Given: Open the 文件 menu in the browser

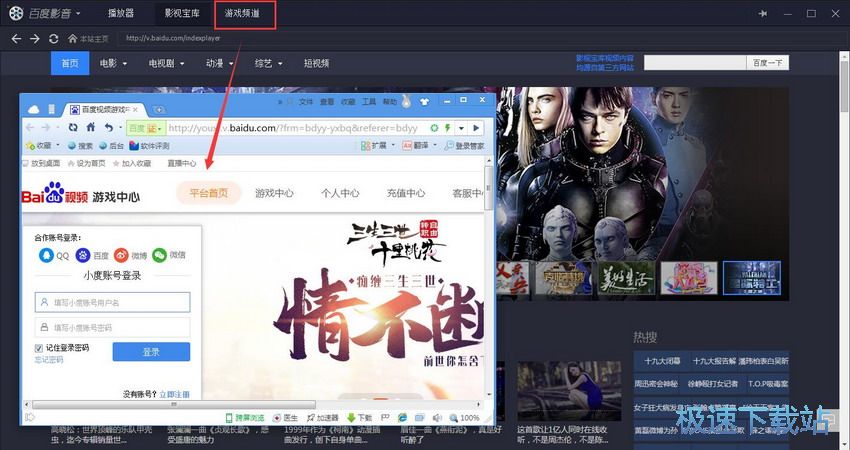Looking at the screenshot, I should tap(306, 101).
